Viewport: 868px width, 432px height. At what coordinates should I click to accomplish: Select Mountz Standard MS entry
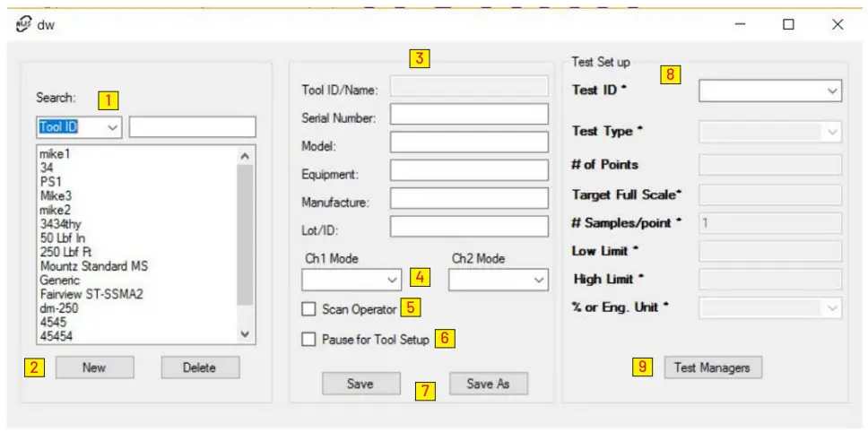click(x=93, y=266)
